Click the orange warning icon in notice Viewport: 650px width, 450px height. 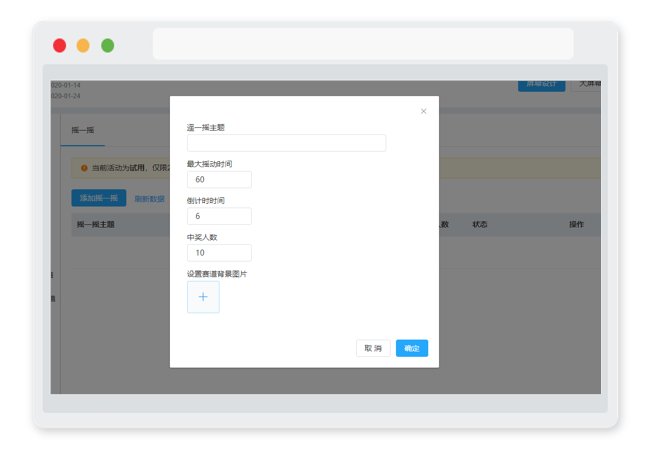tap(84, 168)
